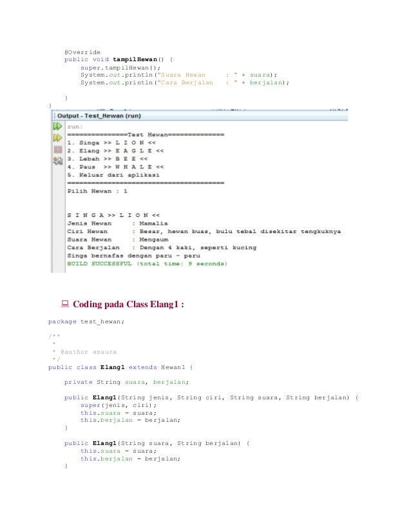Screen dimensions: 411x532
Task: Click the green Re-run icon in Output panel
Action: 57,126
